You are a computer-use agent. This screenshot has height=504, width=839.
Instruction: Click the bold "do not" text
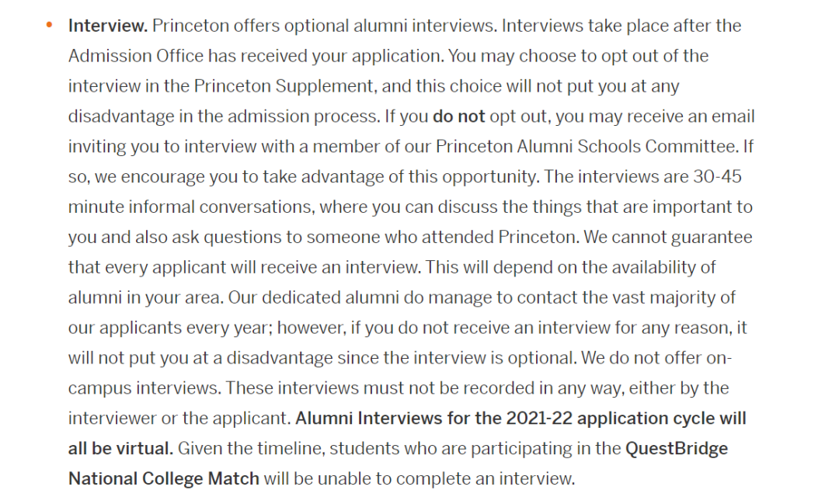point(458,116)
